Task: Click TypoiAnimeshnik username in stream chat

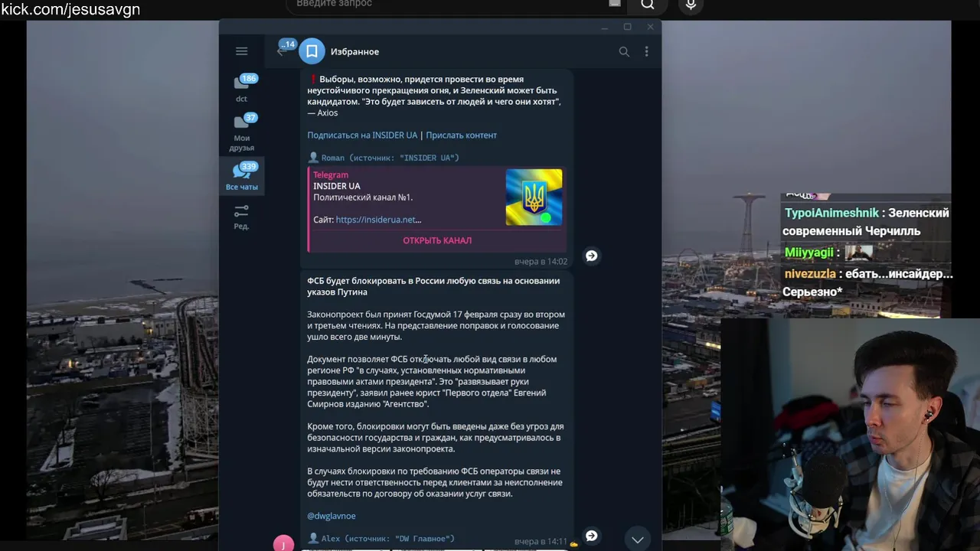Action: [x=831, y=214]
